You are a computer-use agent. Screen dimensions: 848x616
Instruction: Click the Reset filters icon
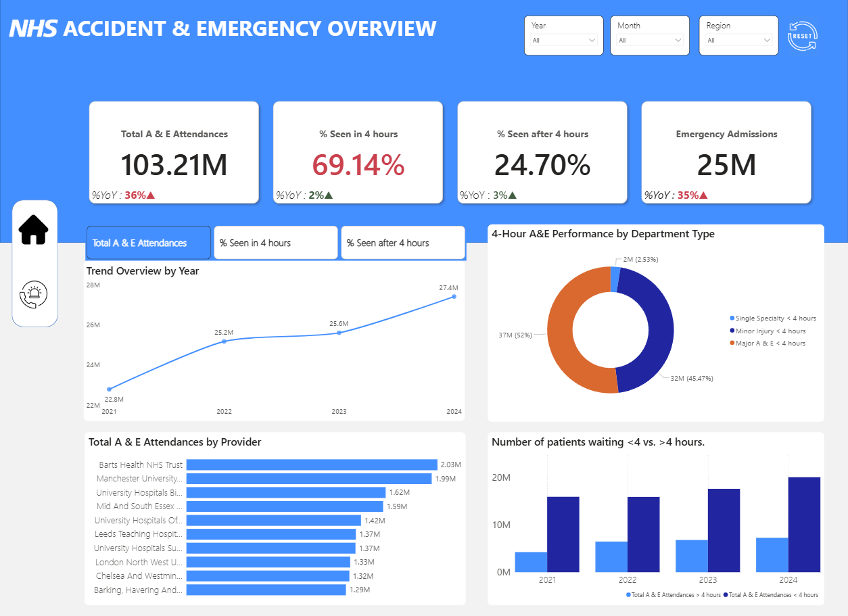tap(803, 35)
